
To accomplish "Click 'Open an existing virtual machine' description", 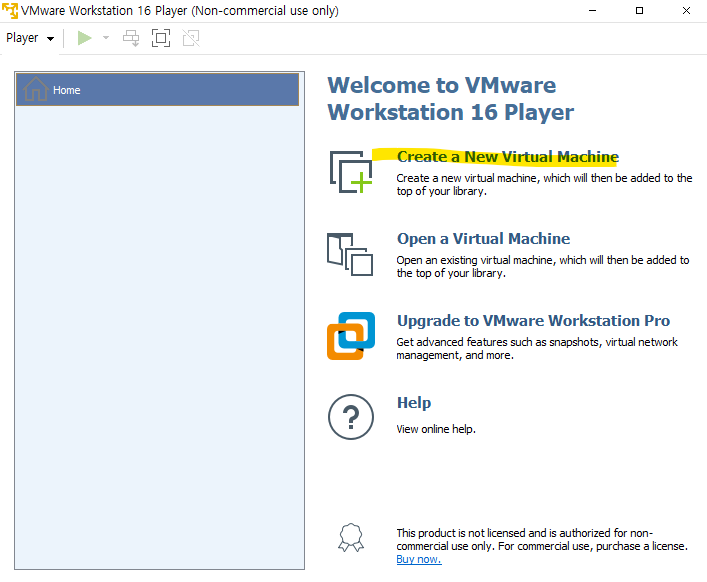I will 543,266.
